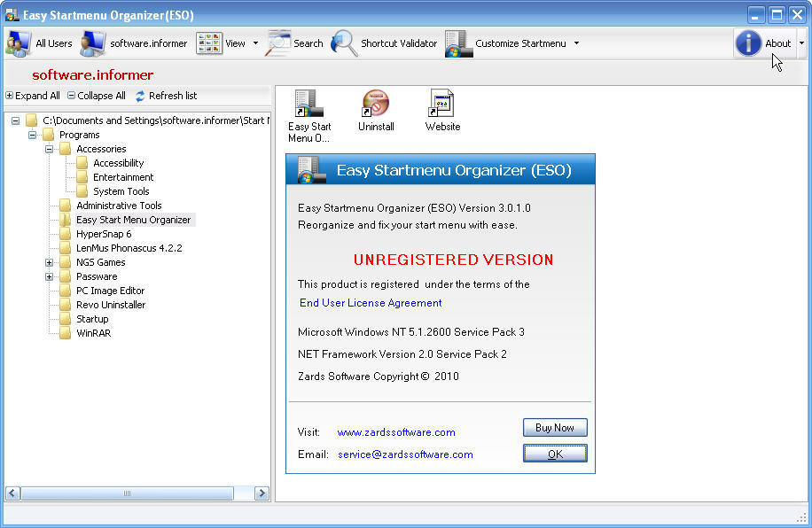This screenshot has height=528, width=812.
Task: Open dropdown arrow beside About
Action: tap(801, 43)
